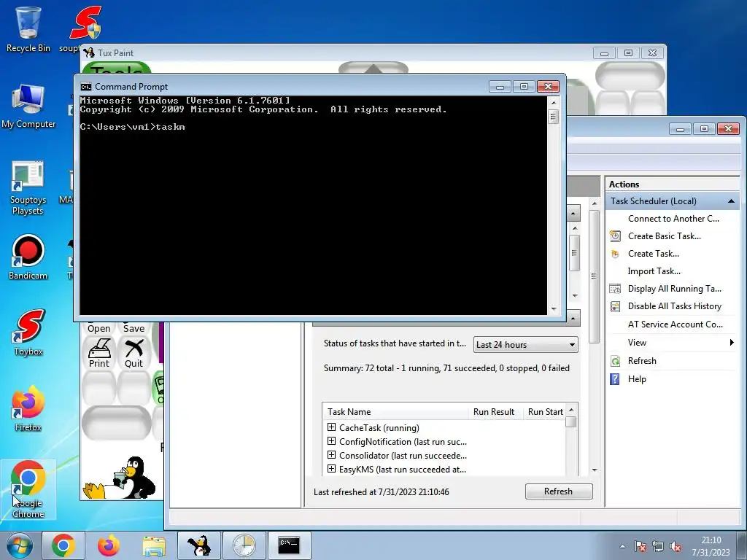
Task: Click the Refresh button at bottom
Action: (x=559, y=491)
